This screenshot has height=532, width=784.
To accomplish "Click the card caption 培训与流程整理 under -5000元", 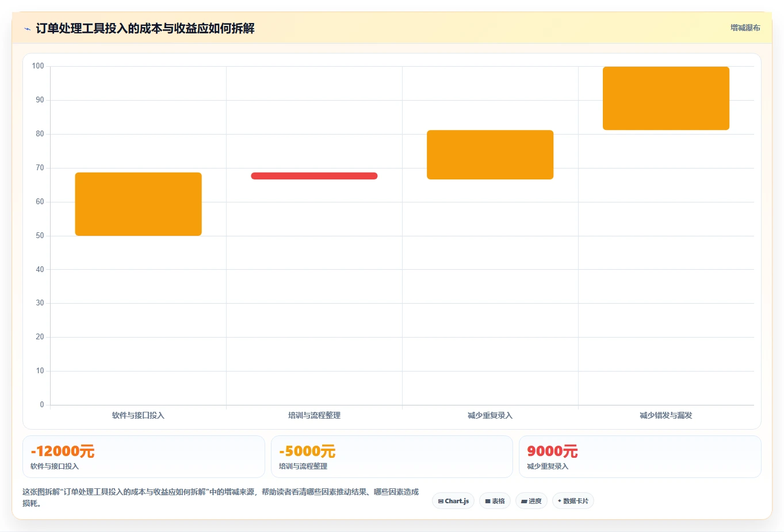I will pos(303,466).
